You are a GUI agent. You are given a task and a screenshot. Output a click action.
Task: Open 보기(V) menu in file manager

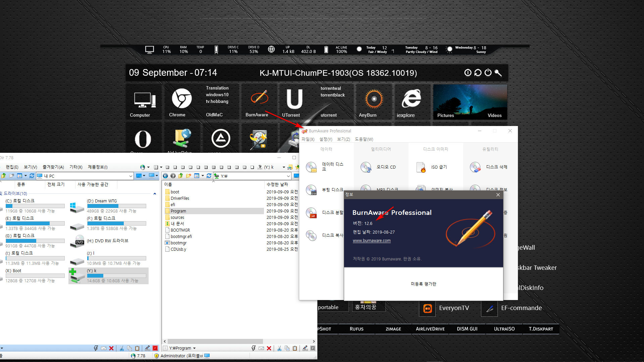point(31,167)
